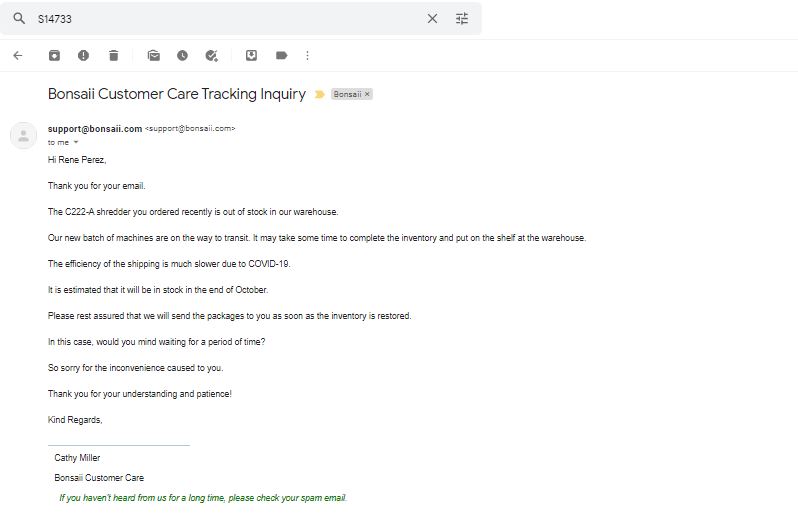The width and height of the screenshot is (798, 516).
Task: Clear the S14733 search with X
Action: (x=432, y=19)
